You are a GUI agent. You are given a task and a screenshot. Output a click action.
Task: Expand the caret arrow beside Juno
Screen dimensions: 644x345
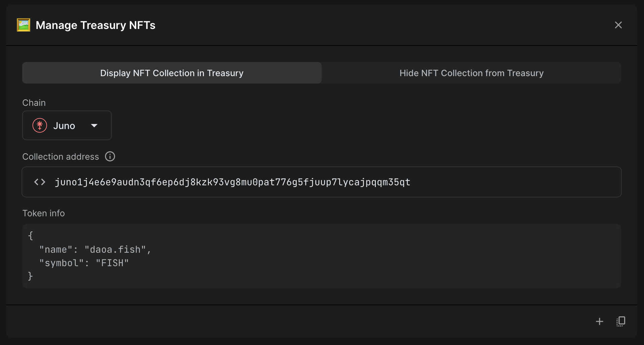pyautogui.click(x=94, y=126)
